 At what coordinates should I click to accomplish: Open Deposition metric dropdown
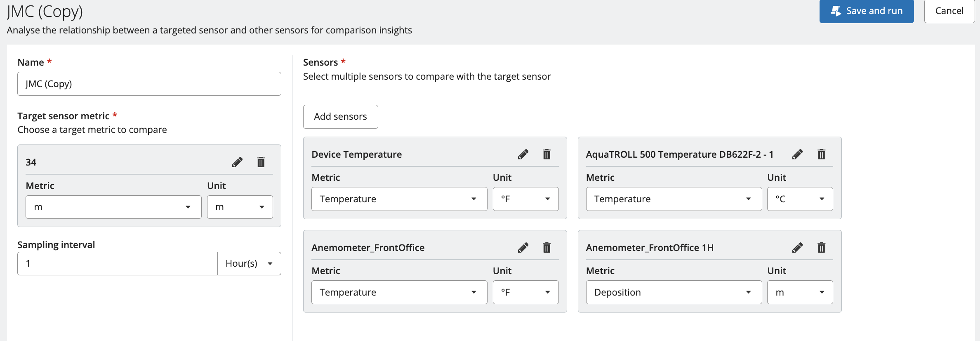(x=674, y=292)
